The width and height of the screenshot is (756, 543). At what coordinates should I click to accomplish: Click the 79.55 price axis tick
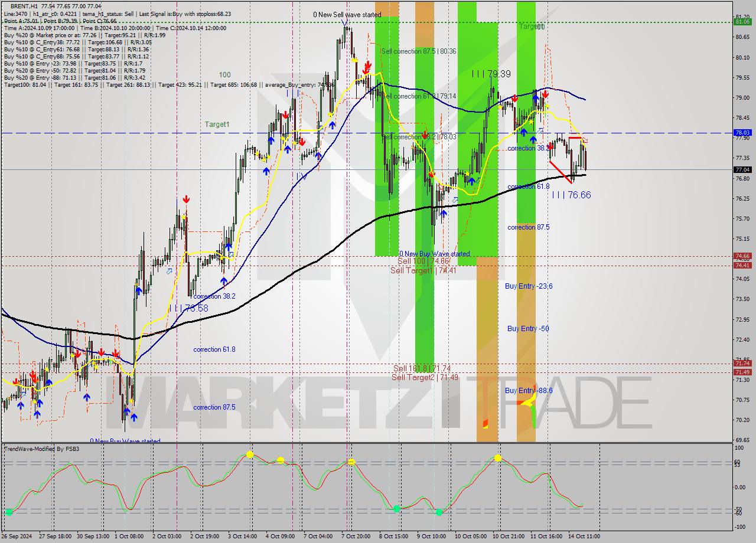[742, 77]
